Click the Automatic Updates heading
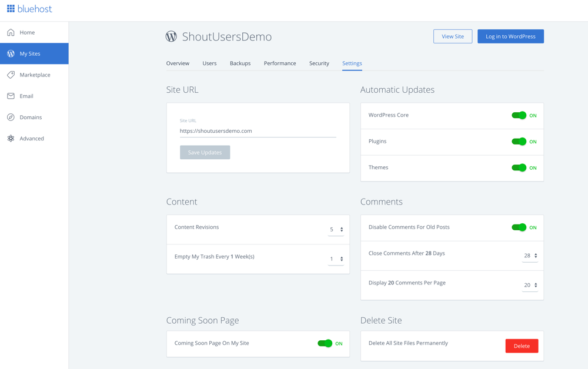Viewport: 588px width, 369px height. pos(397,90)
